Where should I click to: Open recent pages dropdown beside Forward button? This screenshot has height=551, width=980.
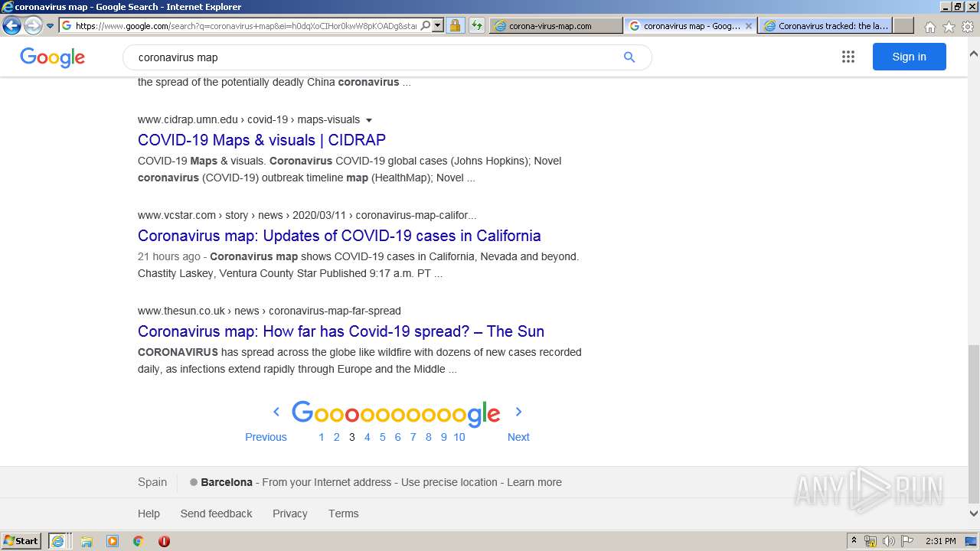point(50,26)
